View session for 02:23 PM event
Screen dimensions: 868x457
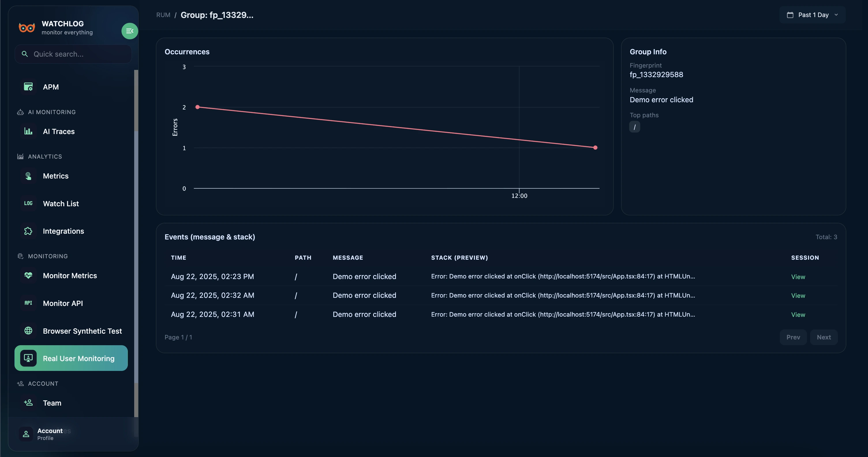798,276
